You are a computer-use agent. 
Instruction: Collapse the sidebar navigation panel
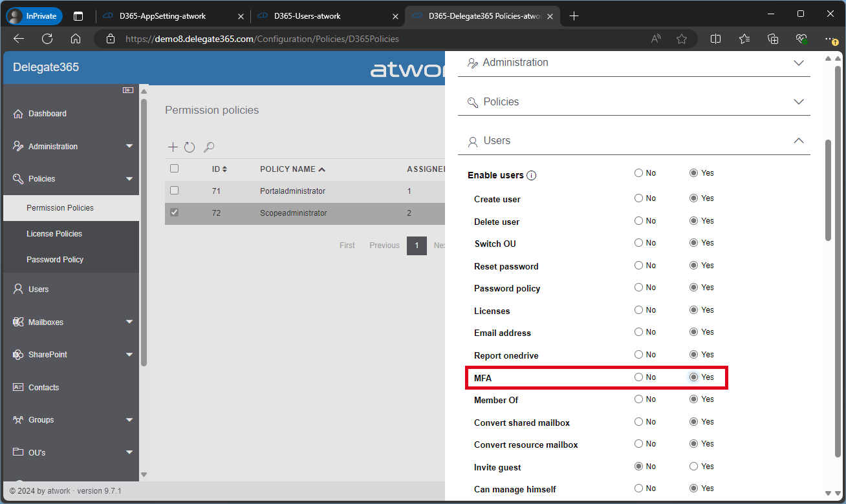[128, 90]
